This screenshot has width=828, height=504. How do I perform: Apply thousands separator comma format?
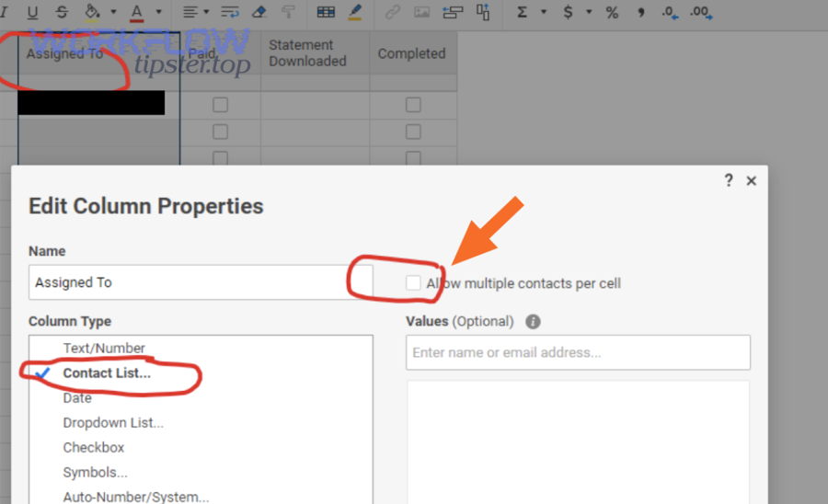pyautogui.click(x=640, y=12)
